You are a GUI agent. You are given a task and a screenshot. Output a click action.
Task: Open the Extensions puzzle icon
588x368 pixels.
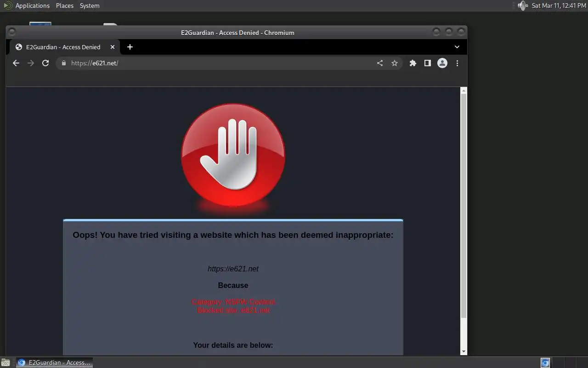point(413,63)
